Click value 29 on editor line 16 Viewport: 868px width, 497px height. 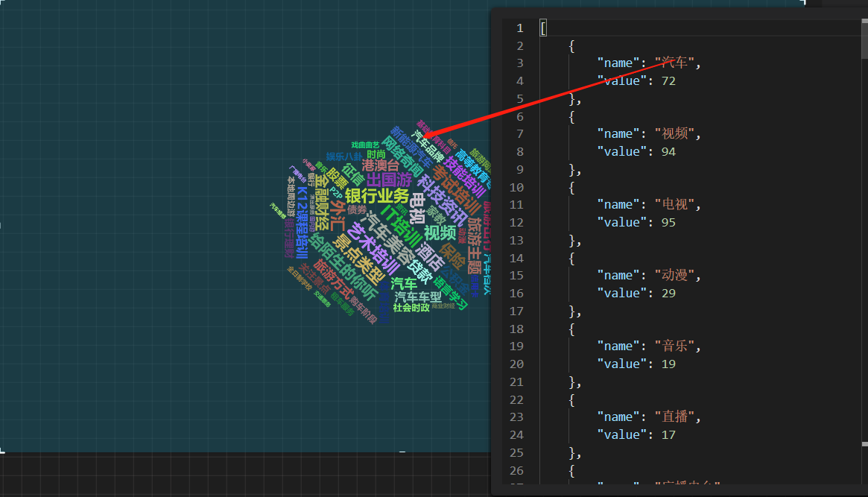click(x=668, y=294)
